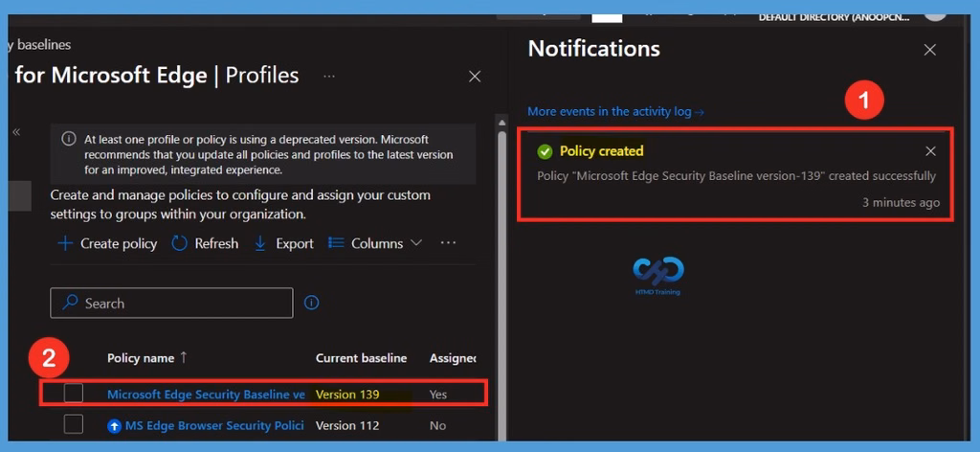The width and height of the screenshot is (980, 452).
Task: Collapse the left navigation with double chevron
Action: 16,131
